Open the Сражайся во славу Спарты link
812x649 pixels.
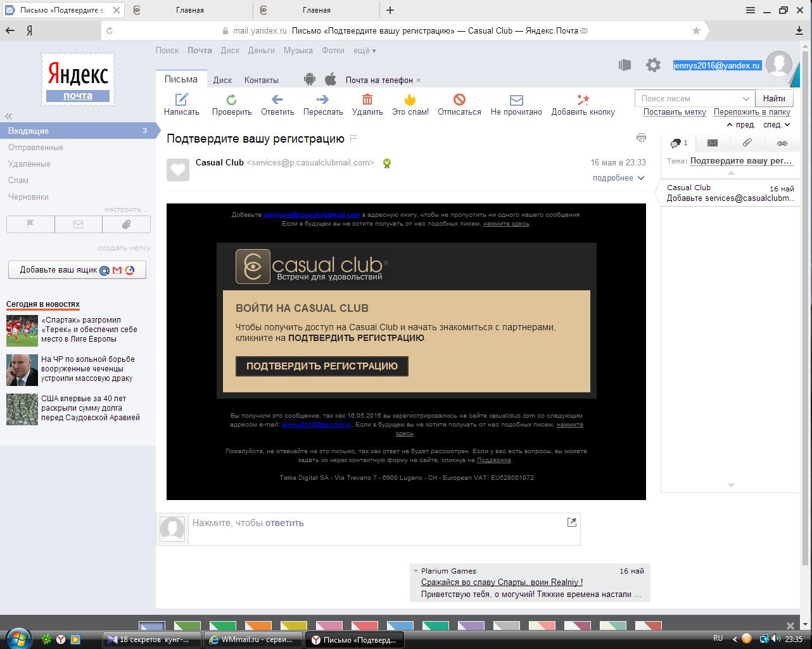coord(502,582)
